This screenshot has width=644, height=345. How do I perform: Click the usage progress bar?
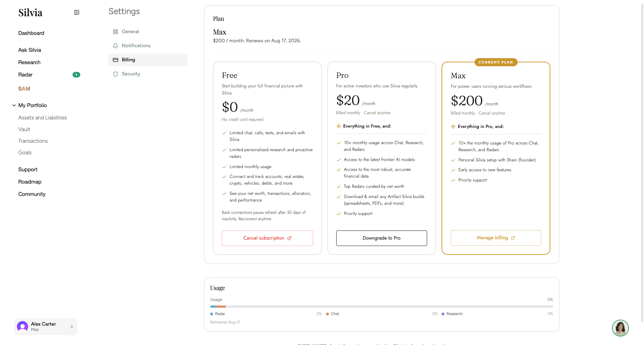click(382, 307)
